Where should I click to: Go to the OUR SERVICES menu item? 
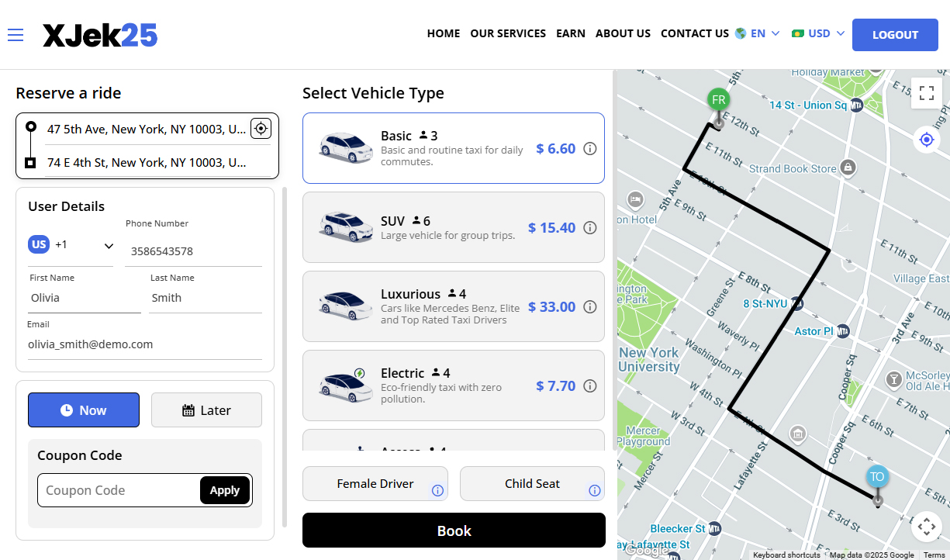pos(508,33)
